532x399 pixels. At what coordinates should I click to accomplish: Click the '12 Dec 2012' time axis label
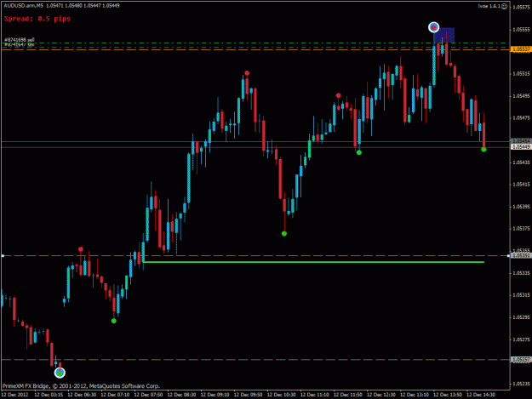point(15,395)
